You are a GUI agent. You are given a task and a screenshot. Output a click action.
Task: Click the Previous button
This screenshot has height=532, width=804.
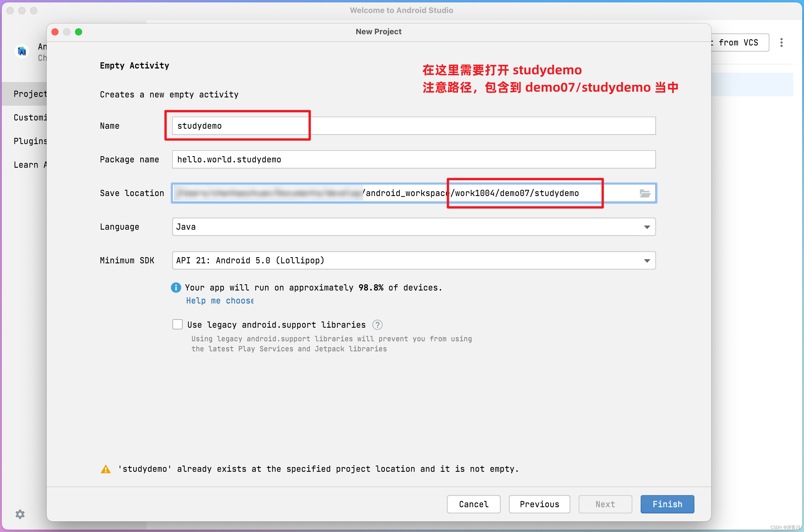pos(539,504)
